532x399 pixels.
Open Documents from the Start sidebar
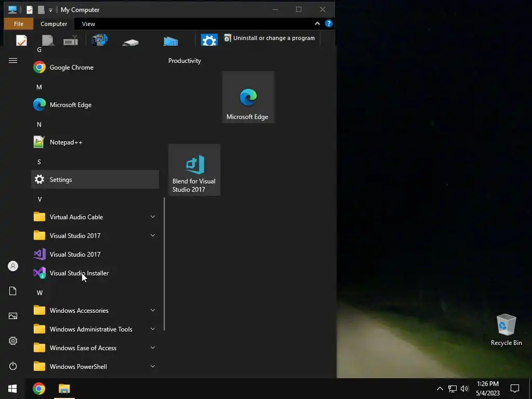point(13,291)
